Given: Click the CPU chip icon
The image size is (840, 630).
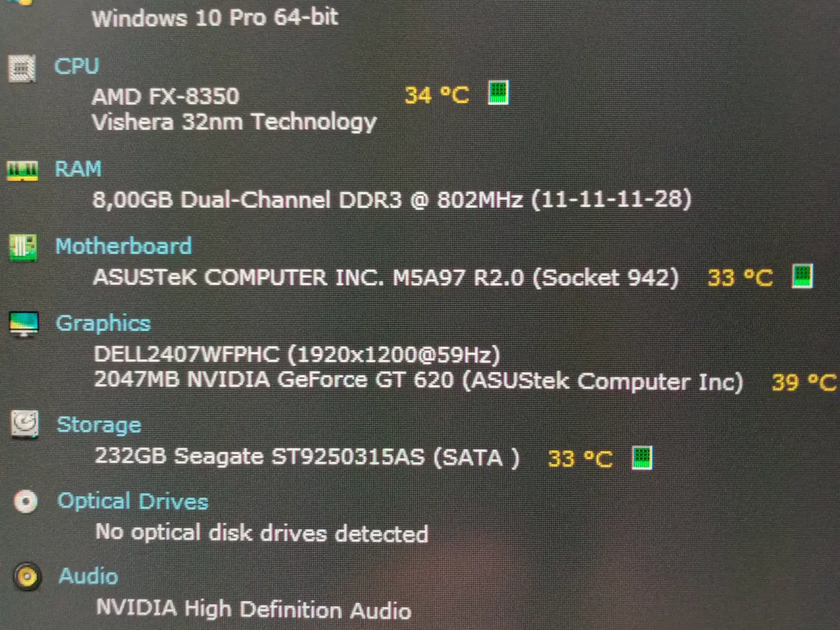Looking at the screenshot, I should click(22, 68).
